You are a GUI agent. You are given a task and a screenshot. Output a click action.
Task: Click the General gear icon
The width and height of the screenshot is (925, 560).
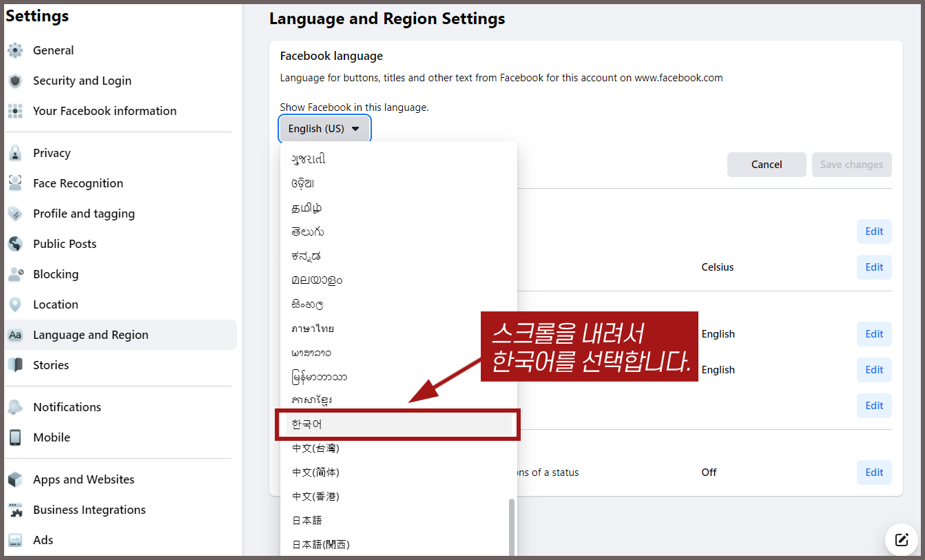point(15,50)
